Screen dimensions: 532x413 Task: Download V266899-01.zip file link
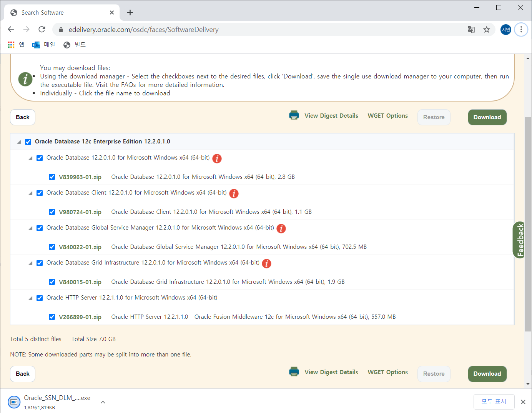(x=80, y=317)
